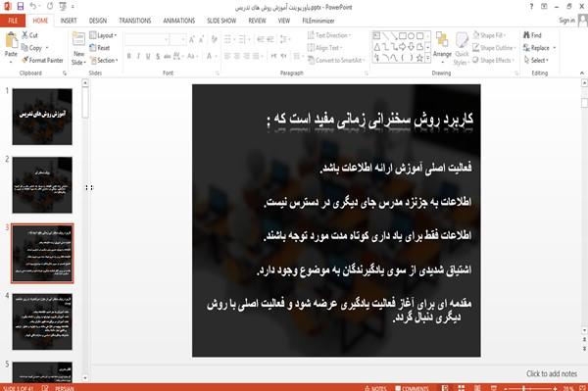
Task: Select the Text Box shape in gallery
Action: coord(376,36)
